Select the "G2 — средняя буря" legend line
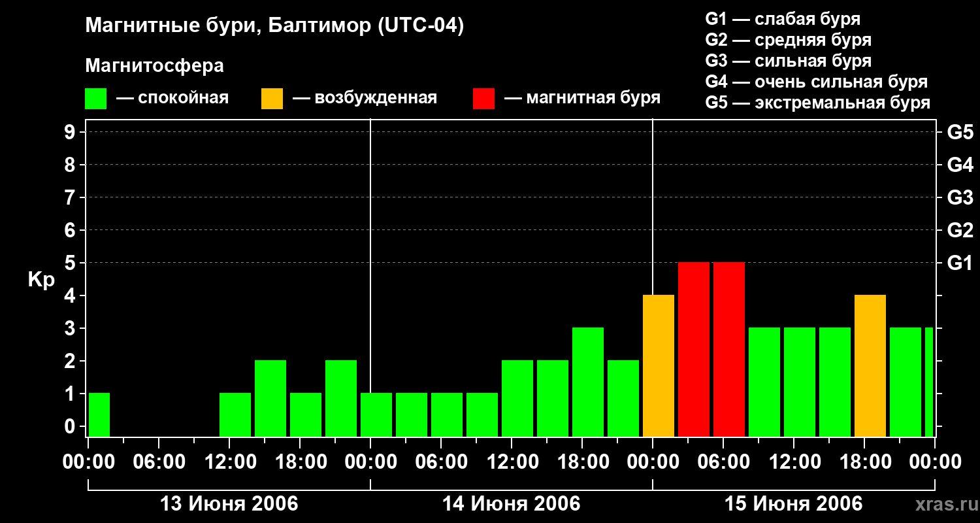This screenshot has height=523, width=980. (788, 40)
